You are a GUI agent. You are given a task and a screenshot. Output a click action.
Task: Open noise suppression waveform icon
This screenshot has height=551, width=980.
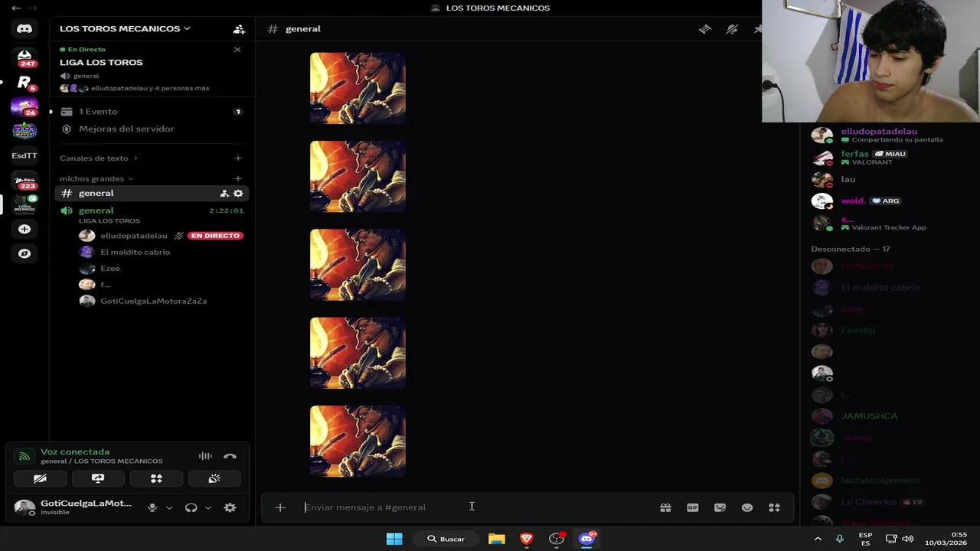click(205, 456)
